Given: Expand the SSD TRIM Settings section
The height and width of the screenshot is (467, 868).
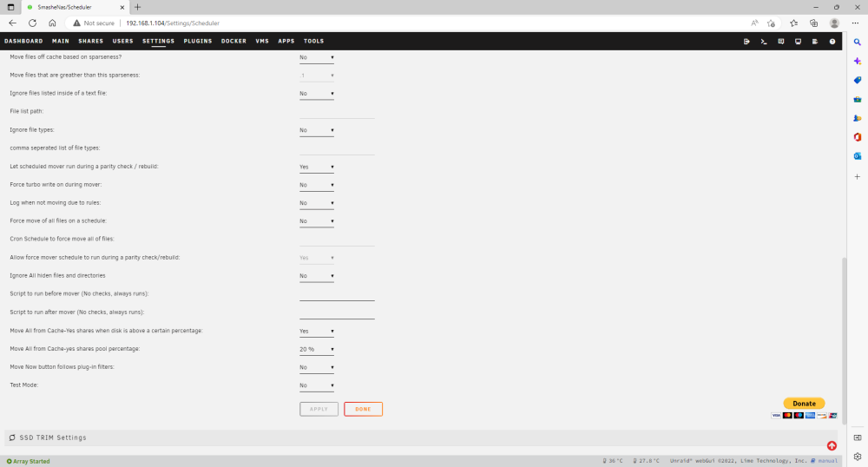Looking at the screenshot, I should point(423,437).
